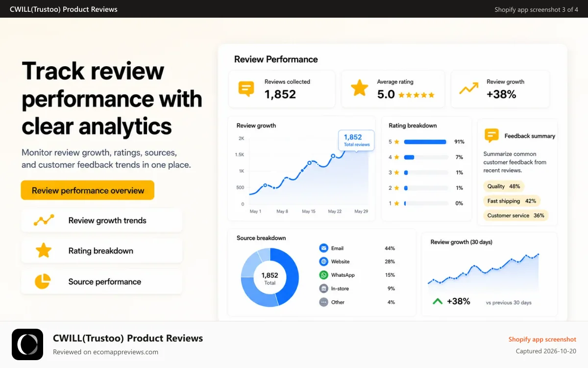Click the Review growth (30 days) heading
Viewport: 588px width, 368px height.
[462, 242]
